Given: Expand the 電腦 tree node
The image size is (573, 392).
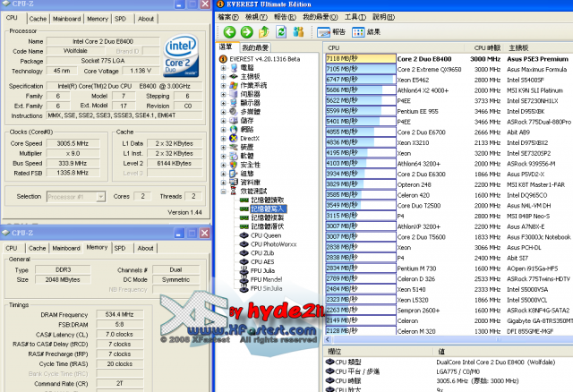Looking at the screenshot, I should pos(223,68).
